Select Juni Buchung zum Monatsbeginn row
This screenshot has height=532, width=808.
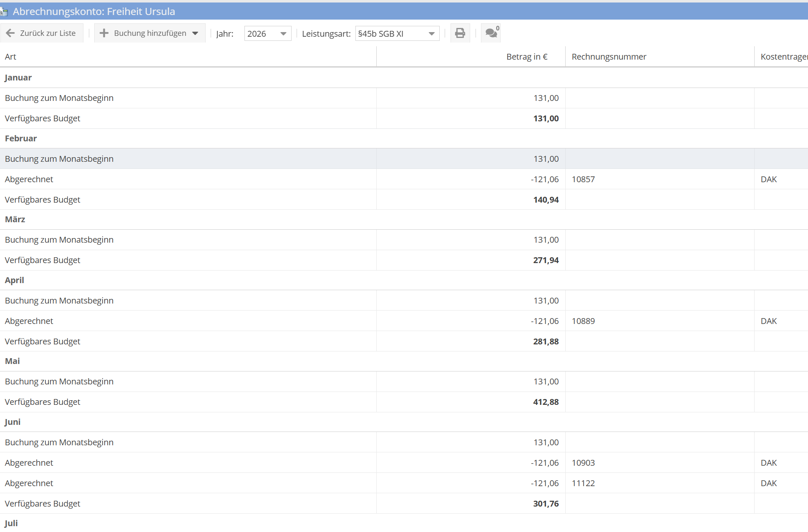tap(404, 442)
